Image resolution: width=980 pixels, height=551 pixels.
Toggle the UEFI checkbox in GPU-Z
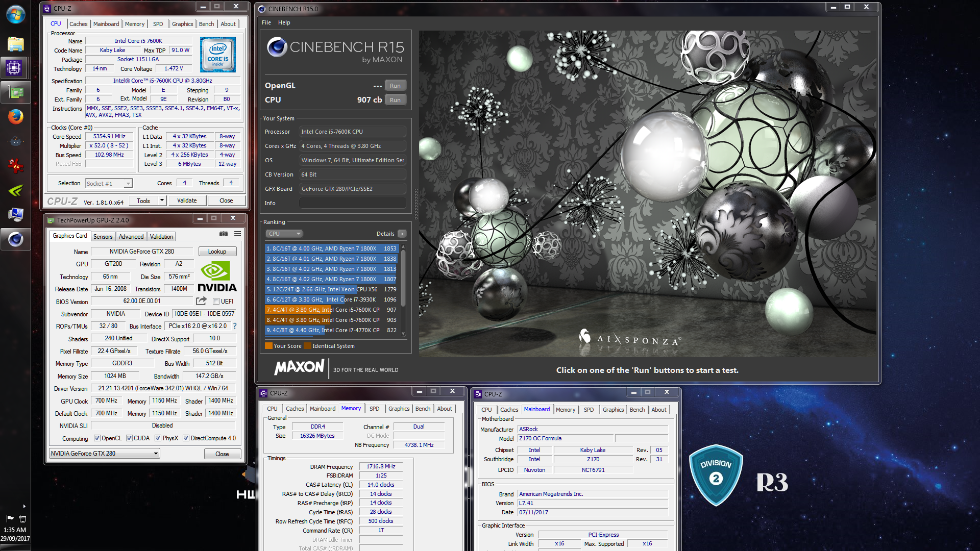(216, 301)
